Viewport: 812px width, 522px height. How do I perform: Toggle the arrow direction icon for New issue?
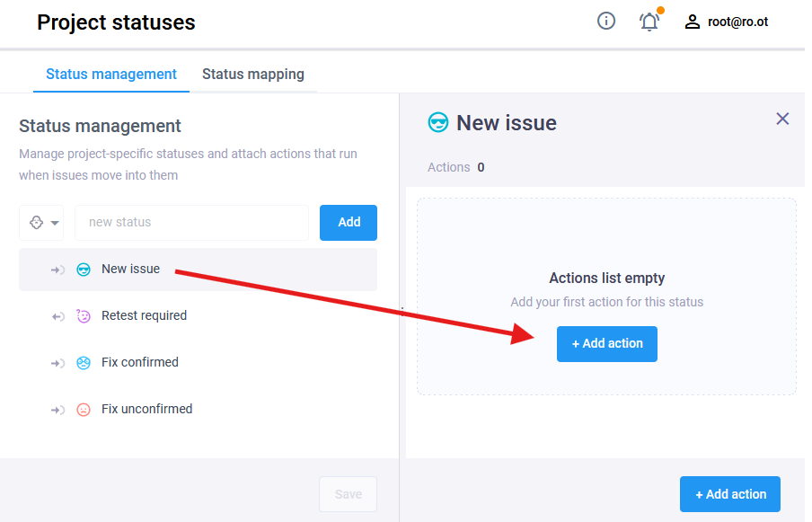[x=57, y=270]
